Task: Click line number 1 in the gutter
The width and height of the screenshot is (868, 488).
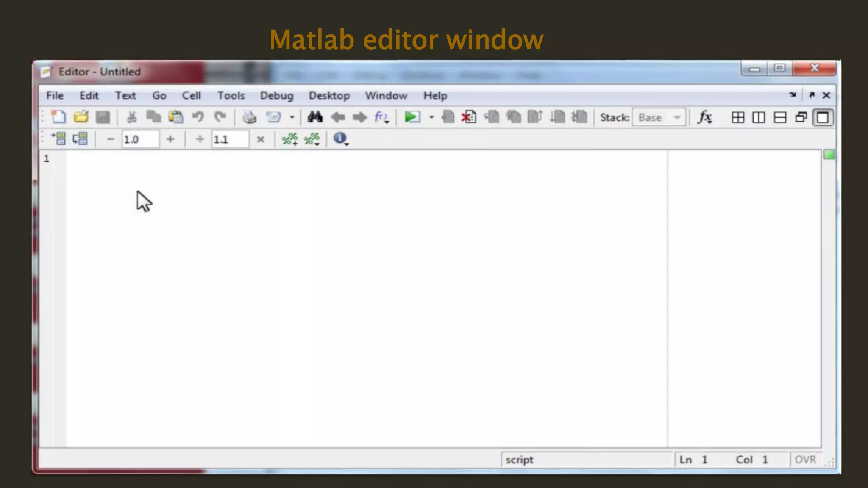Action: (47, 159)
